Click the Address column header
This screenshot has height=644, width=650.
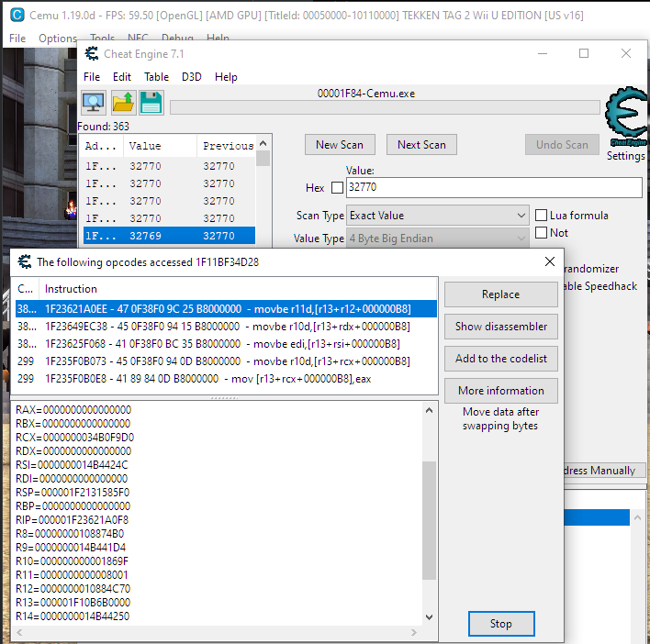(x=101, y=146)
